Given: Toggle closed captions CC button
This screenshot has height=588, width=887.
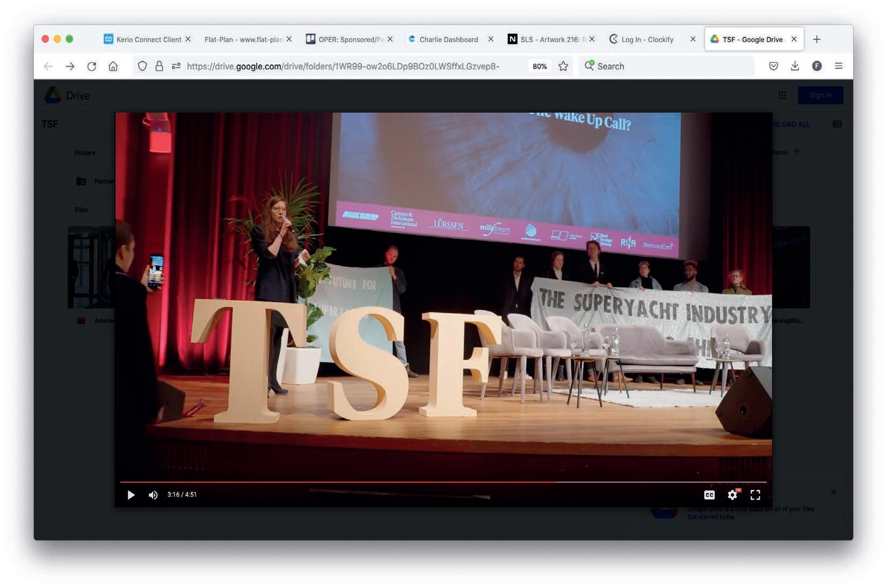Looking at the screenshot, I should pos(709,495).
